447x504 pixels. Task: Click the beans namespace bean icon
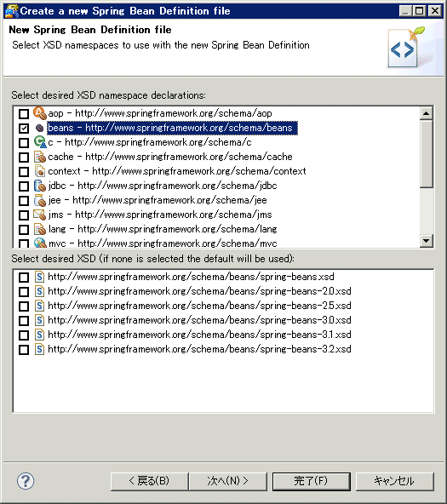pos(40,128)
